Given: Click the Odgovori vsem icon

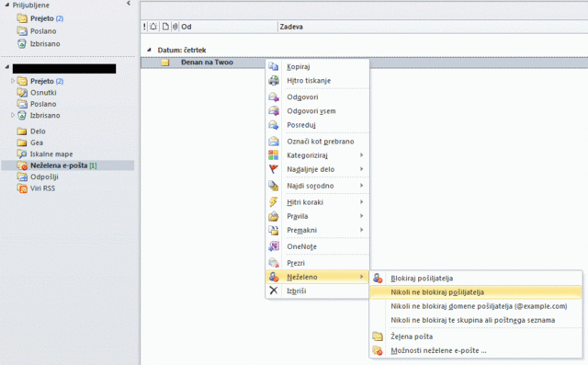Looking at the screenshot, I should (274, 110).
